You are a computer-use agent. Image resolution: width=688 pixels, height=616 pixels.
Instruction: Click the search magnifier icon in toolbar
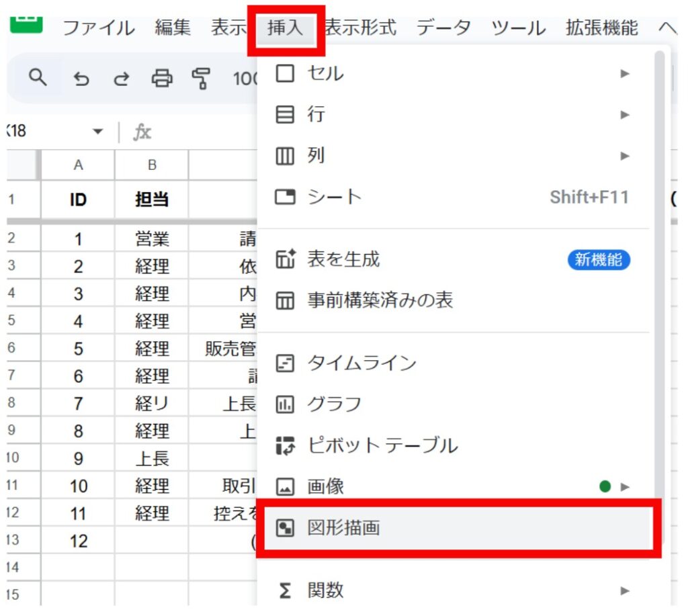click(x=38, y=79)
